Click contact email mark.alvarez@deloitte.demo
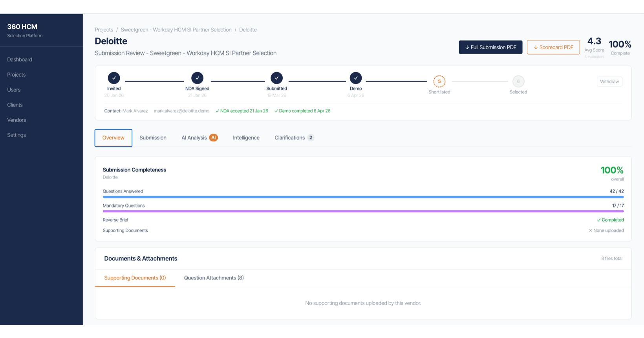 (x=181, y=111)
